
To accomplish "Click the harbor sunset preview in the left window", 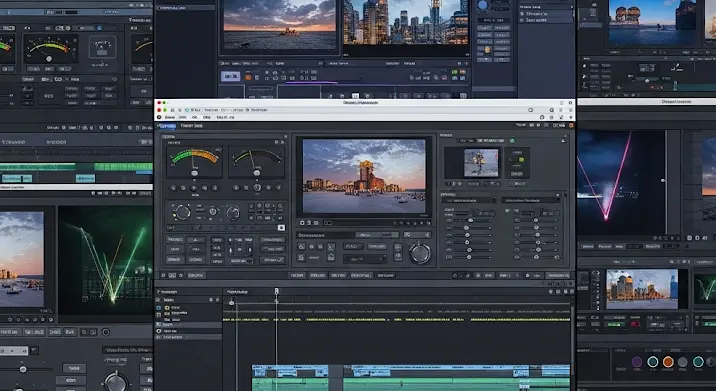I will [x=22, y=259].
